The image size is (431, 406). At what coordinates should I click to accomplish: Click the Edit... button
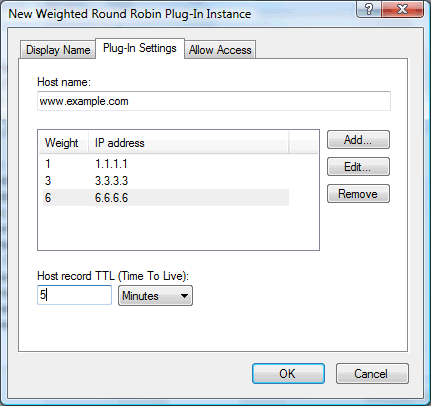[x=358, y=167]
